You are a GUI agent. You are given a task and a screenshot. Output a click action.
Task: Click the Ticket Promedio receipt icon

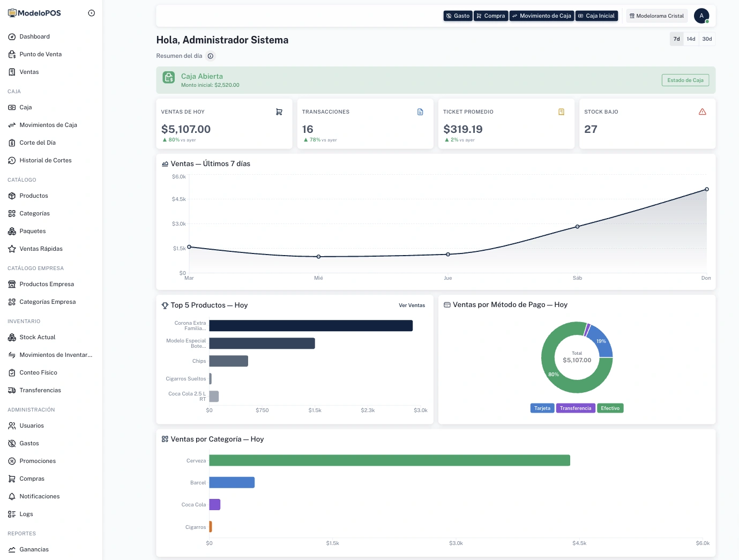click(x=561, y=112)
